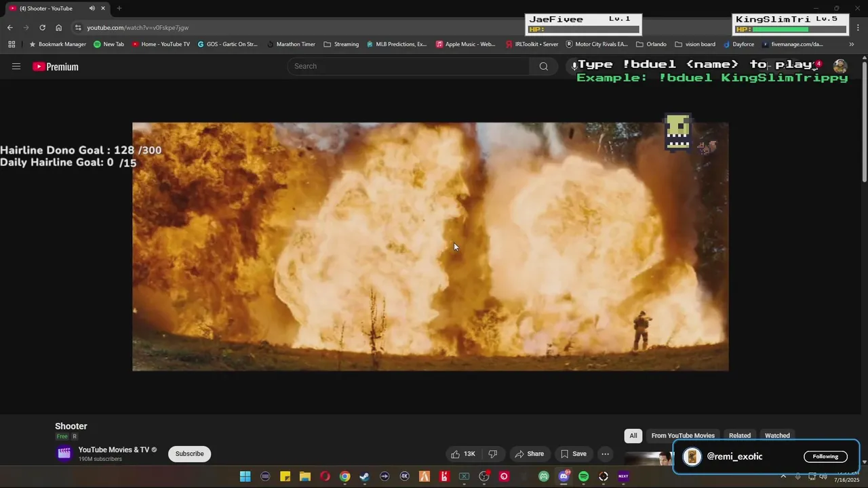Click the Shooter movie video player
Screen dimensions: 868x488
tap(431, 247)
